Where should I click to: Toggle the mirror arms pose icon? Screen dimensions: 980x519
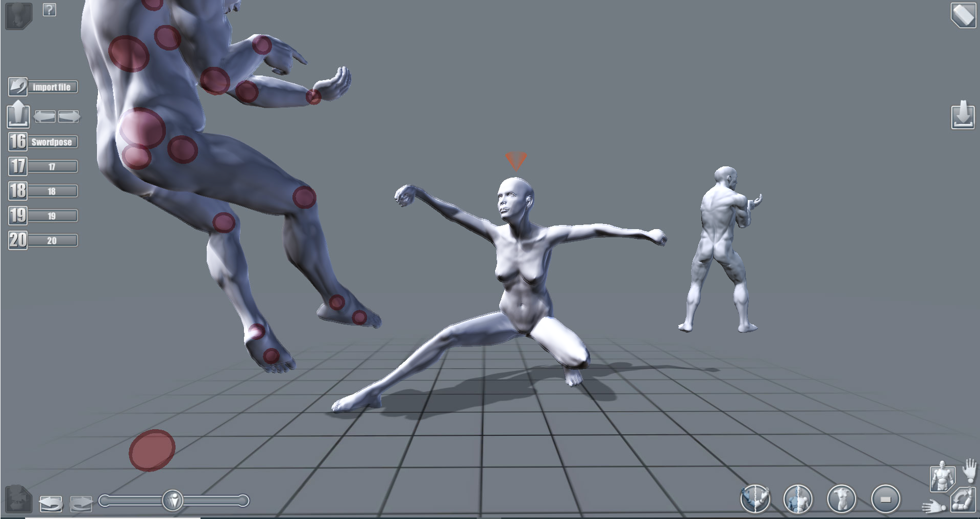[x=755, y=499]
